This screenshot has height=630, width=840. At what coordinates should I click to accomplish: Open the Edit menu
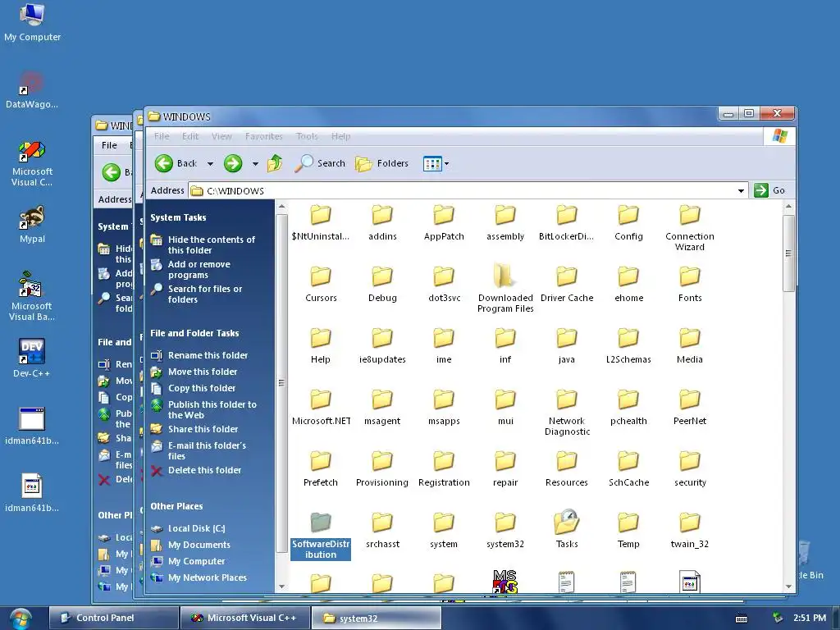click(190, 136)
